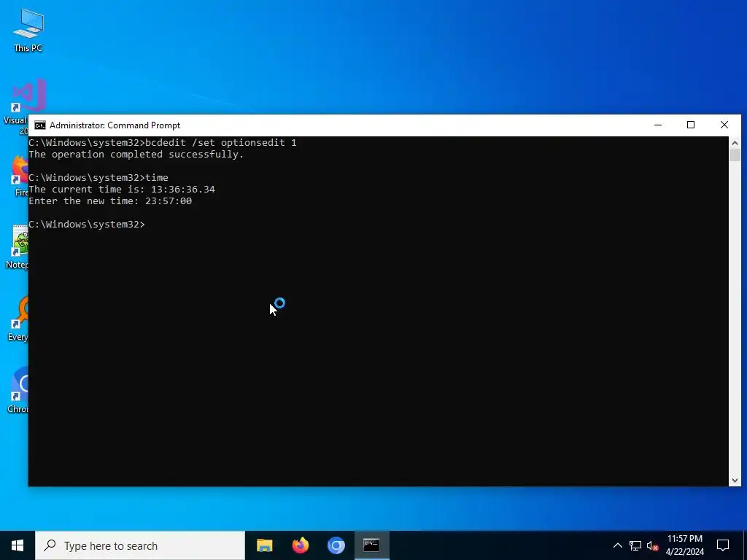This screenshot has width=747, height=560.
Task: Click the Command Prompt scrollbar down arrow
Action: pyautogui.click(x=735, y=481)
